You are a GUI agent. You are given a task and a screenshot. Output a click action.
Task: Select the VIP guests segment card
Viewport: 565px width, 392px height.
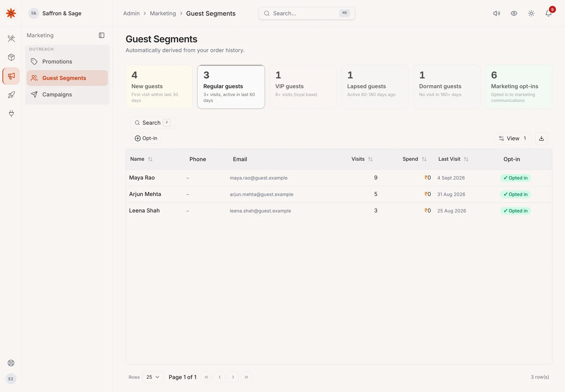point(303,87)
